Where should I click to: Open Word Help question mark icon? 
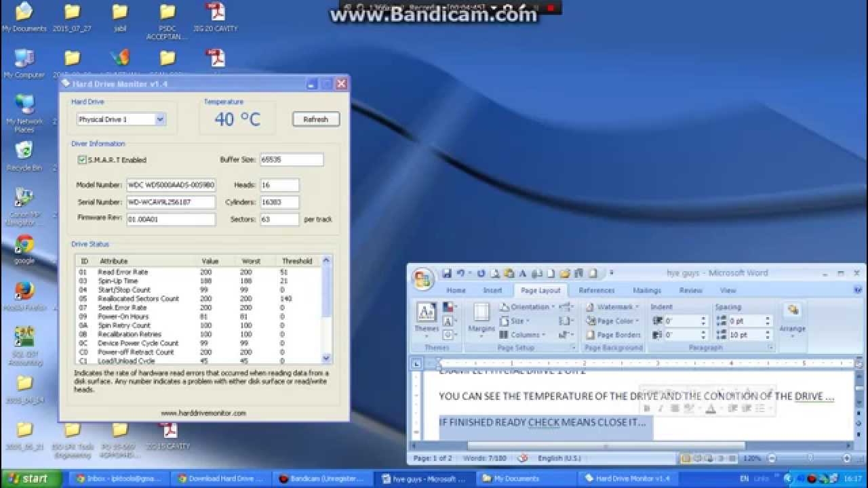coord(858,290)
